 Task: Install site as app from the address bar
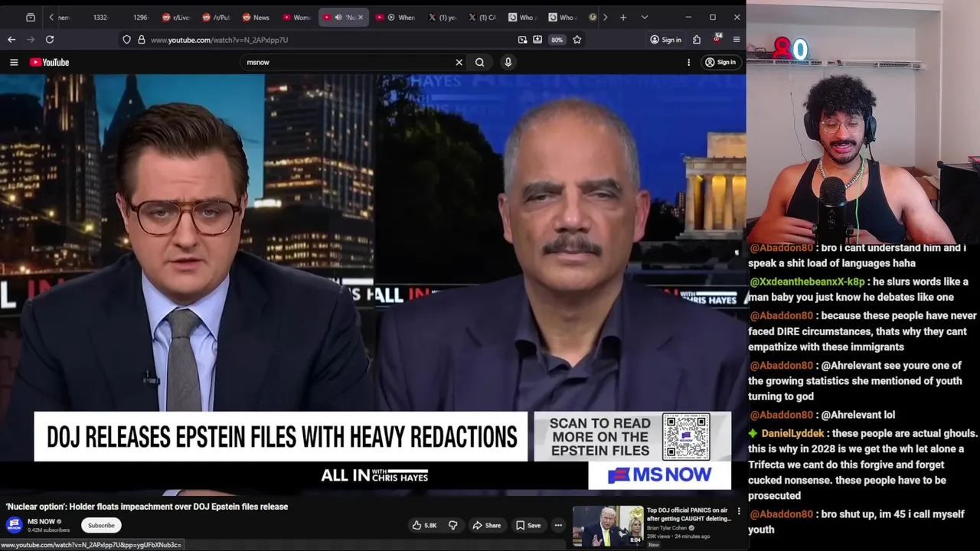(x=537, y=40)
